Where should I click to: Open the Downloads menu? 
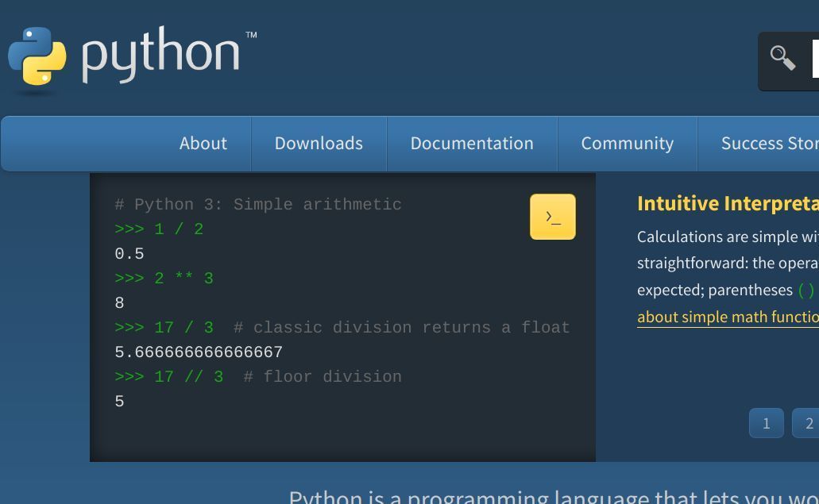(x=319, y=144)
